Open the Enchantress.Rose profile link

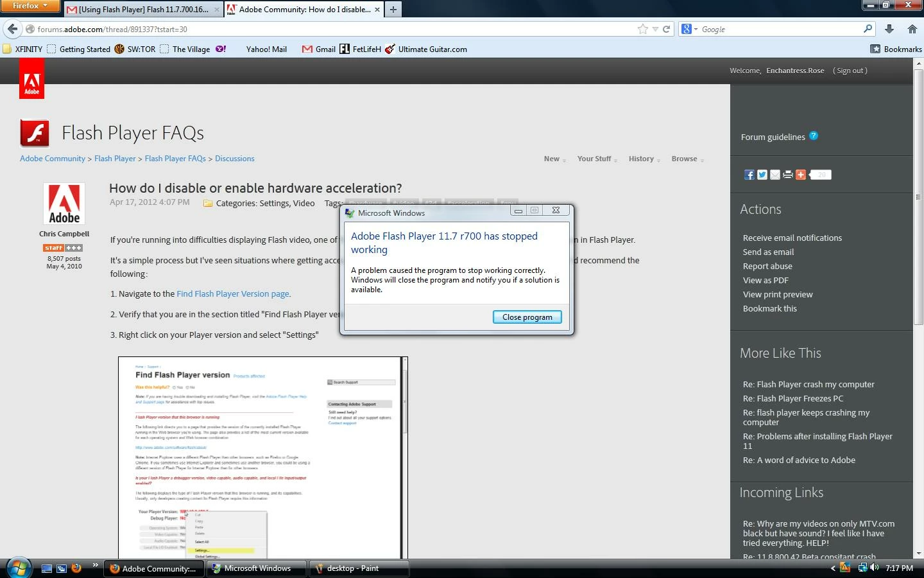click(795, 71)
